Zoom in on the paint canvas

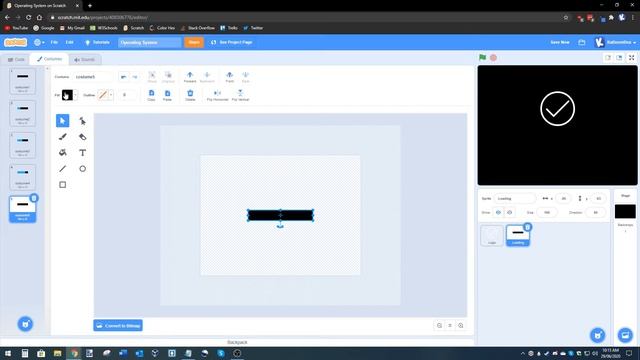coord(461,325)
